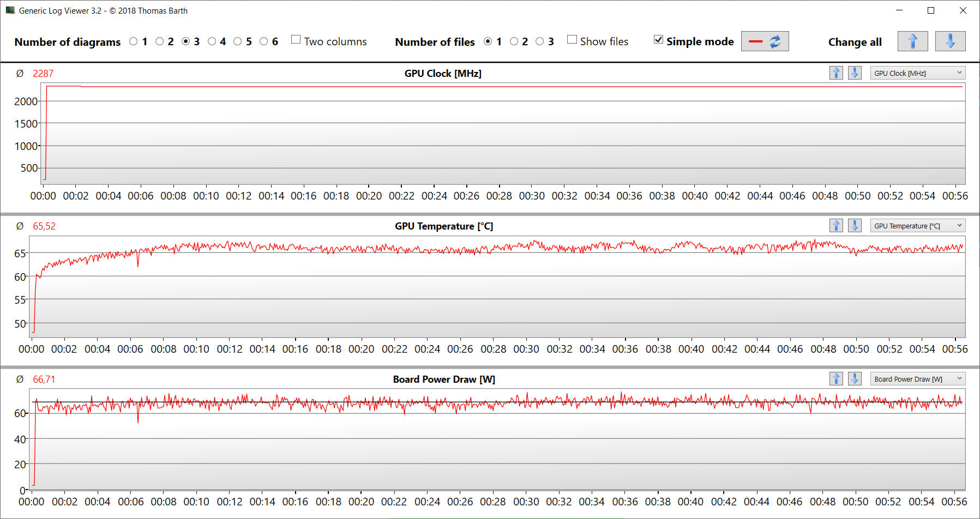Image resolution: width=980 pixels, height=519 pixels.
Task: Click the Change all up arrow button
Action: [x=912, y=41]
